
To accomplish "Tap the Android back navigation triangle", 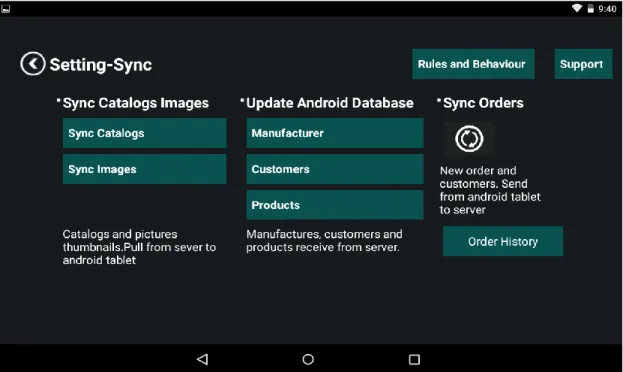I will coord(203,359).
